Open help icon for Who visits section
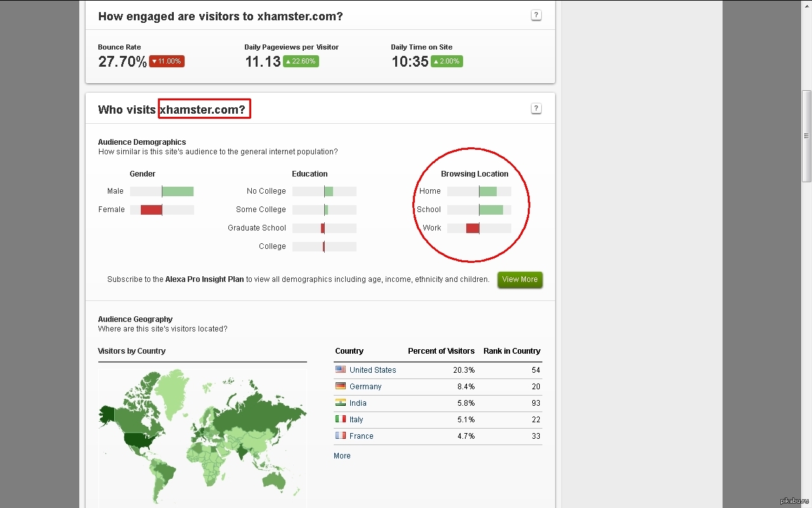This screenshot has height=508, width=812. 536,109
